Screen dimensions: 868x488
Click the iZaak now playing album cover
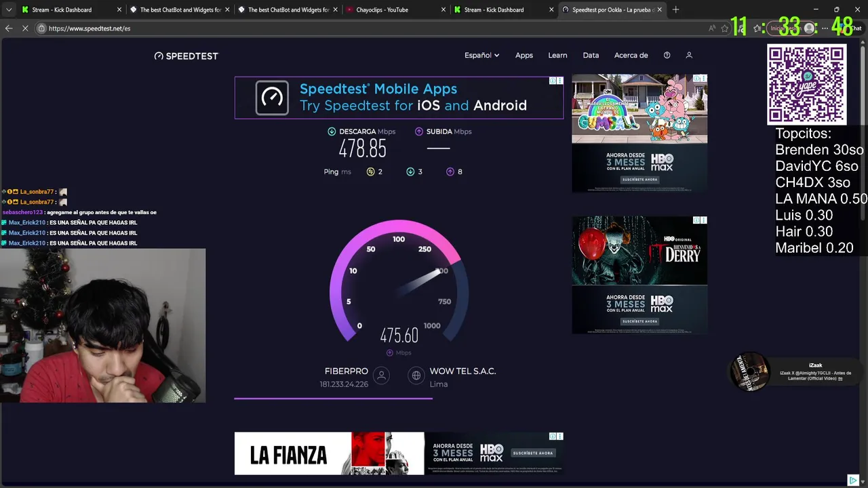pyautogui.click(x=749, y=372)
